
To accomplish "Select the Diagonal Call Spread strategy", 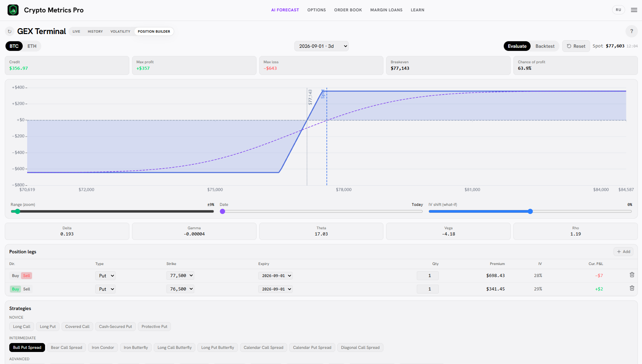I will point(360,348).
